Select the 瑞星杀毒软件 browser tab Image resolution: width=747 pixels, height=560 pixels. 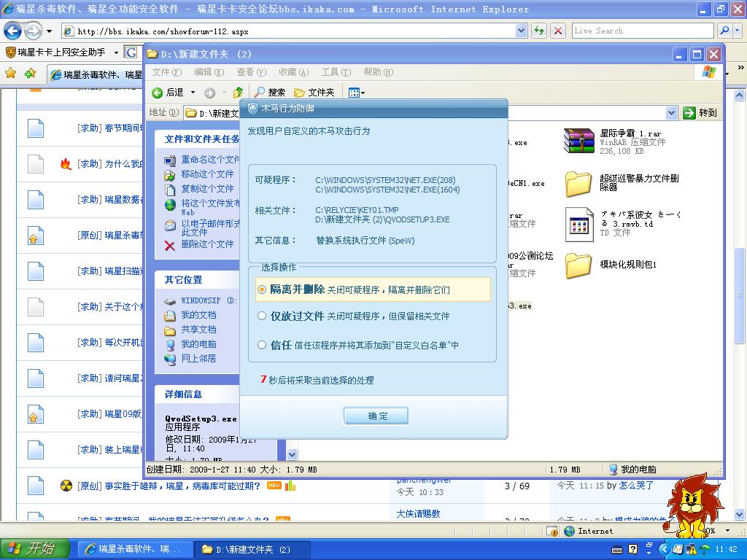[x=96, y=75]
